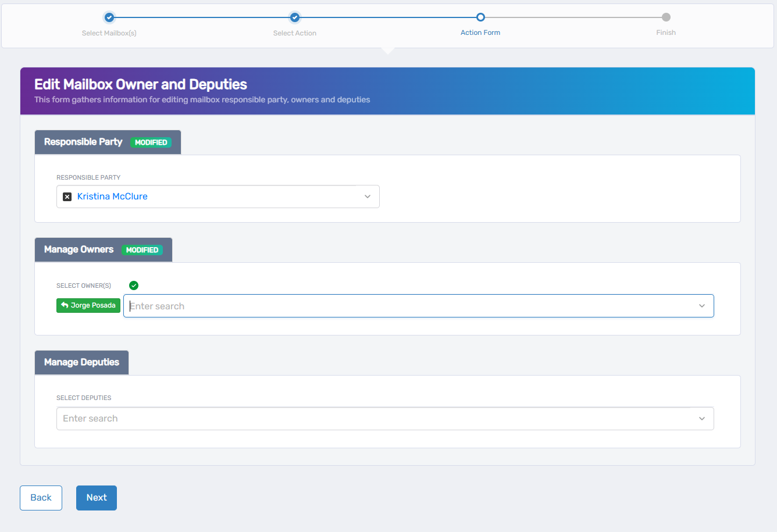This screenshot has width=777, height=532.
Task: Select the Finish step circle
Action: coord(666,17)
